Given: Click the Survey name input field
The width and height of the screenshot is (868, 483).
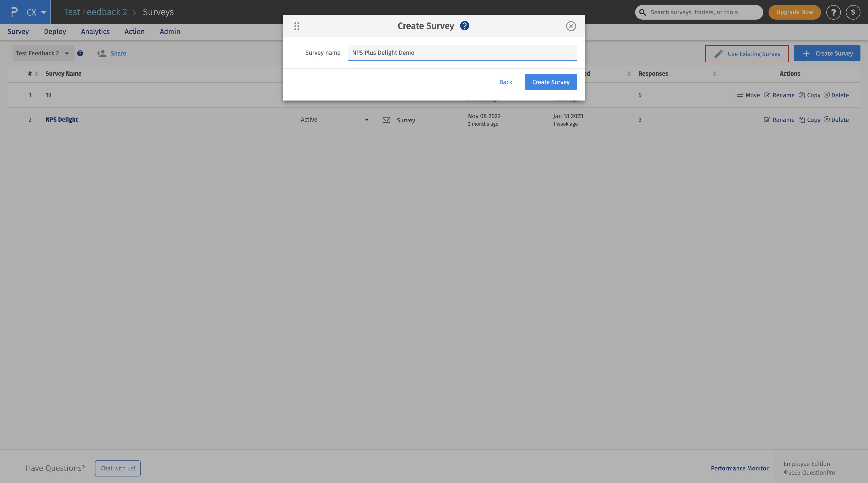Looking at the screenshot, I should pyautogui.click(x=462, y=53).
